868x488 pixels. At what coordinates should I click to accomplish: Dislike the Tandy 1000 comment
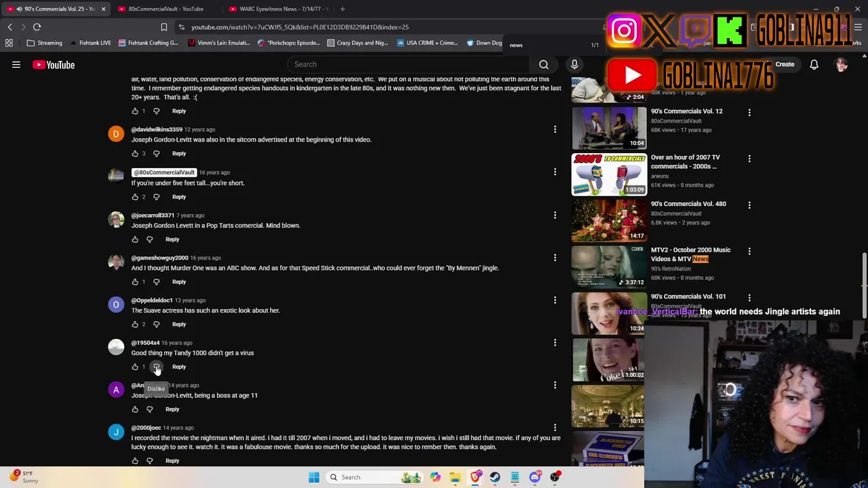tap(157, 367)
